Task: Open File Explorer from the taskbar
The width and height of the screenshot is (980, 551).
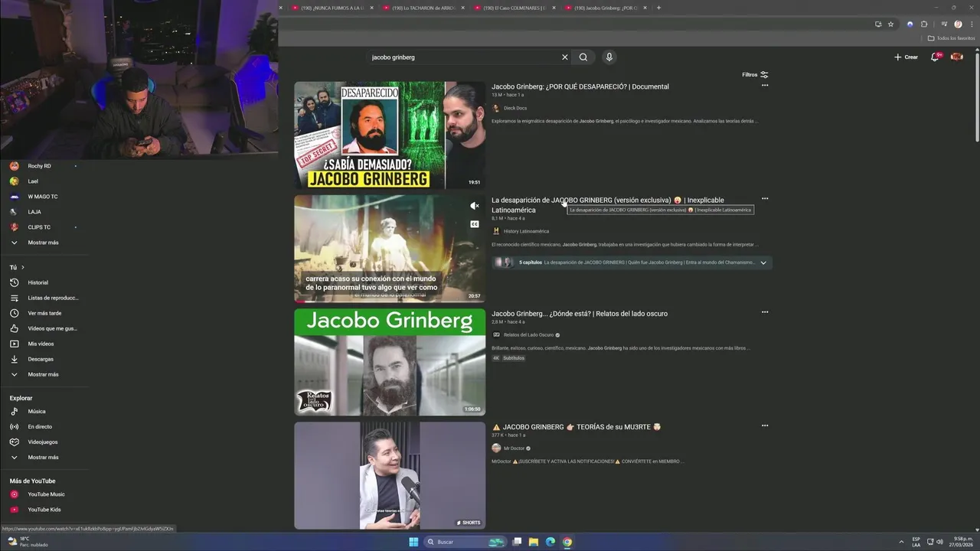Action: (x=534, y=542)
